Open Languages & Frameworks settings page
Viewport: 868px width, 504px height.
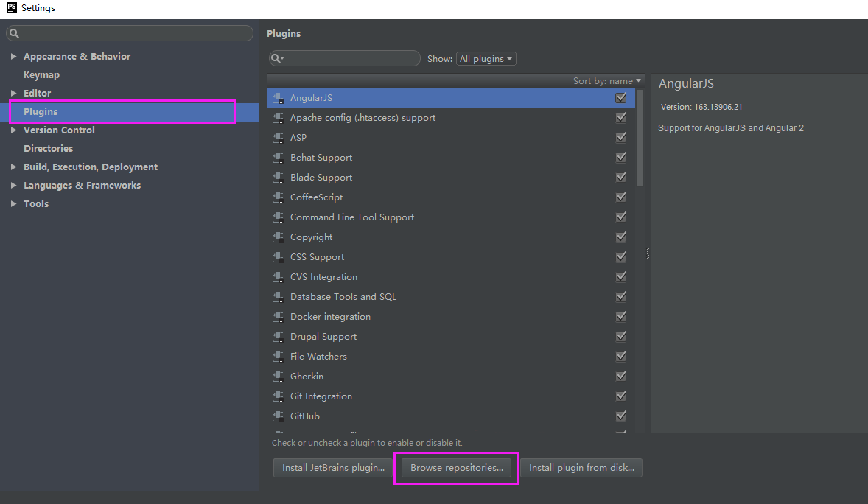point(82,186)
